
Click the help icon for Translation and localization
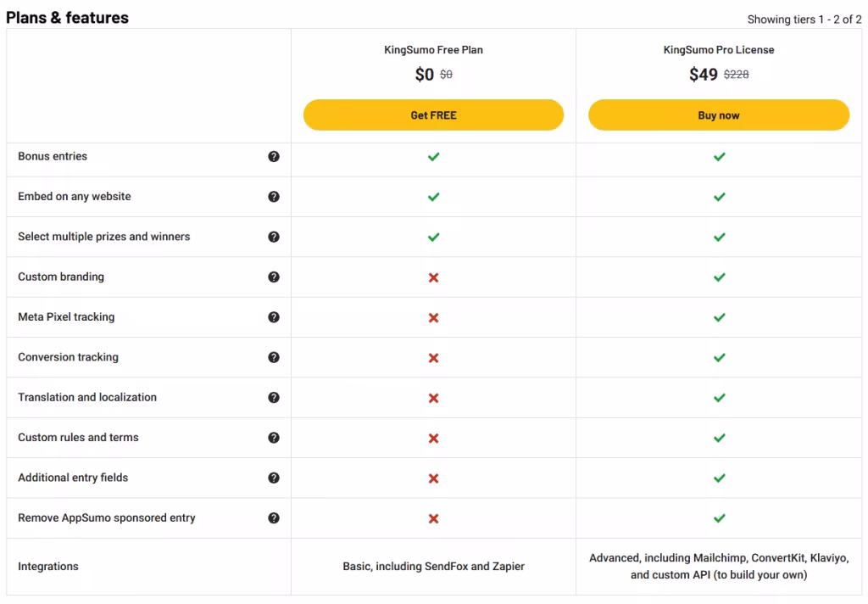coord(274,397)
